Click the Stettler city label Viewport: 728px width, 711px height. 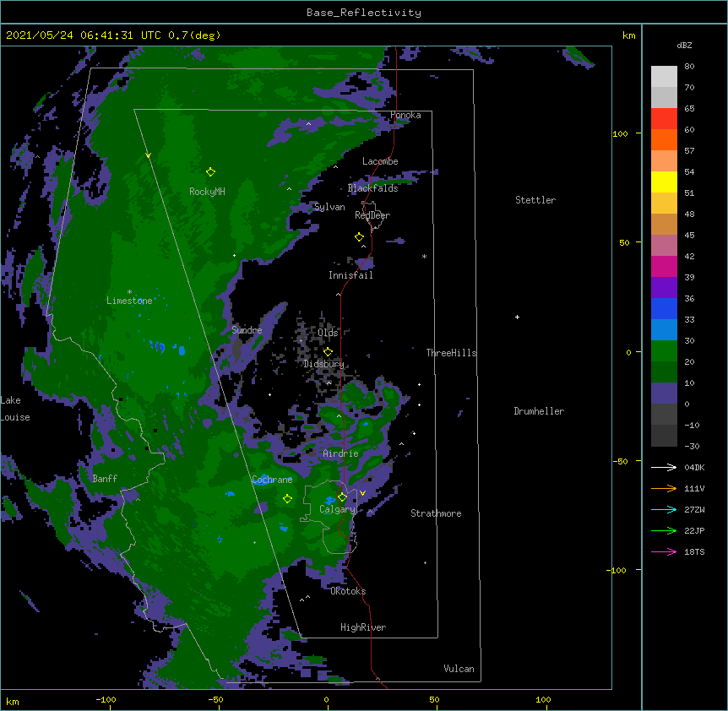point(535,200)
